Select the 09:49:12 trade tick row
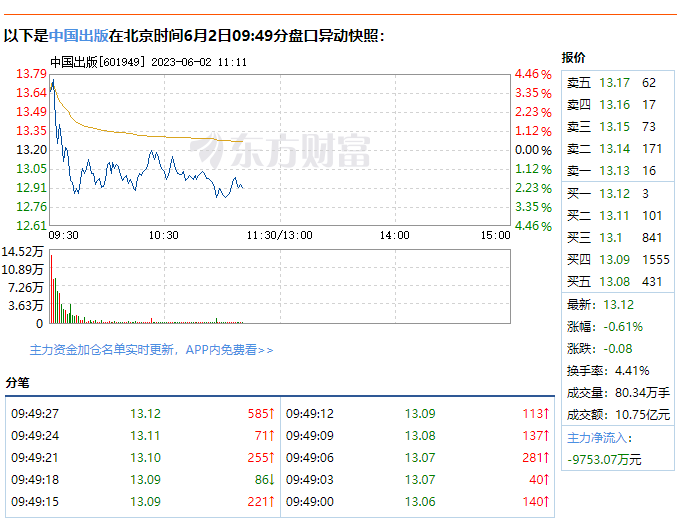Screen dimensions: 694x520 click(417, 414)
